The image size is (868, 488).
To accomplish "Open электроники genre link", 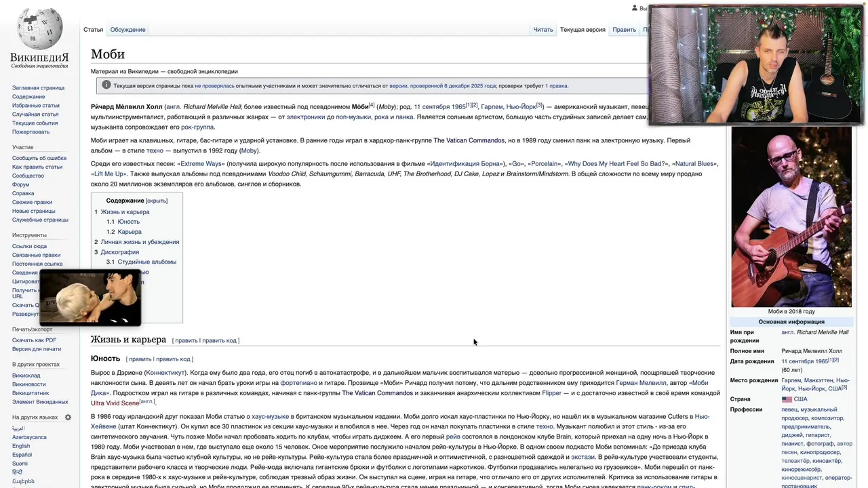I will tap(306, 117).
